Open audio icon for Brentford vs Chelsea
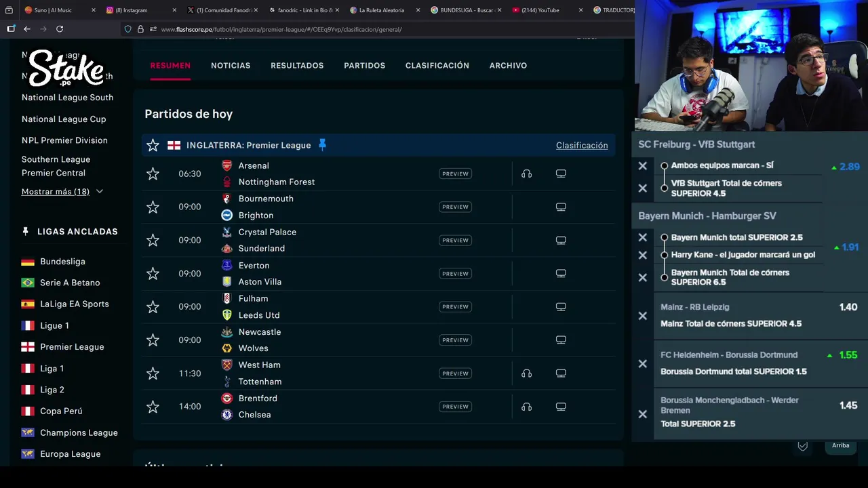868x488 pixels. 526,407
